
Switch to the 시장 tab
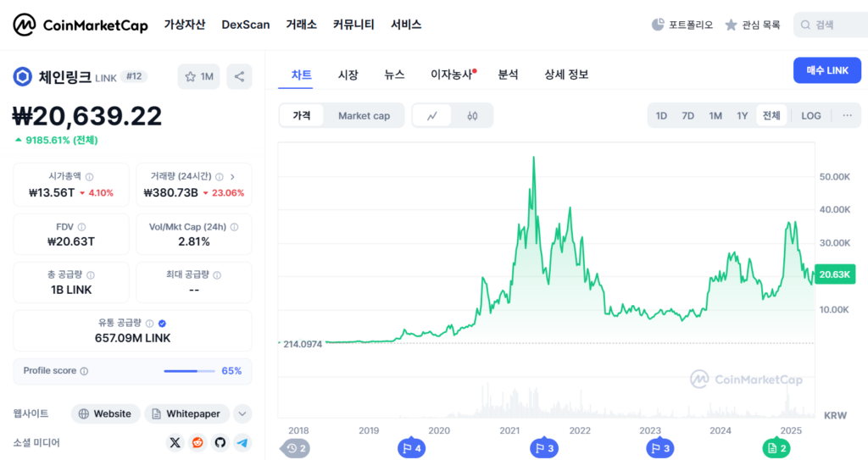tap(348, 75)
